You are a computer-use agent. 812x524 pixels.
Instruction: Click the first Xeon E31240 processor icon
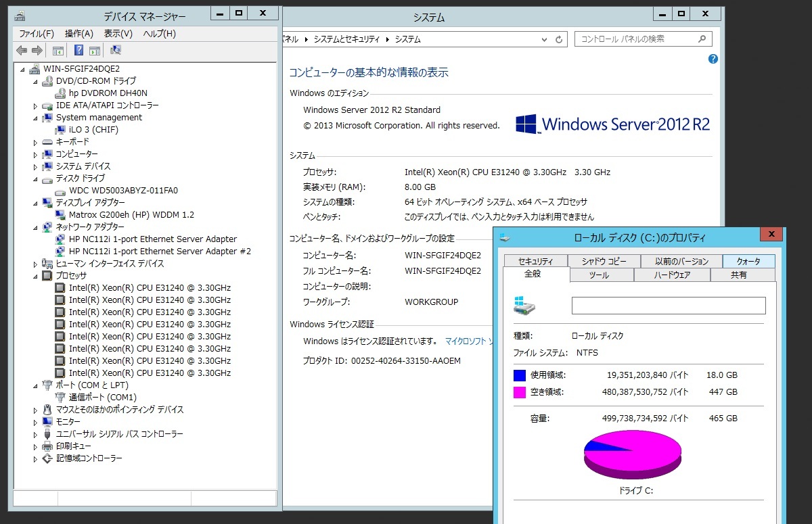[60, 287]
